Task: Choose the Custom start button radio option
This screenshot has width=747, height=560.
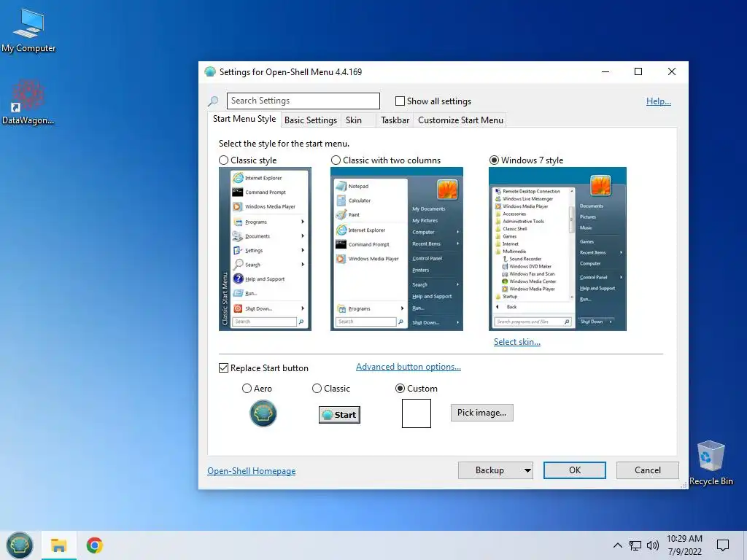Action: (400, 388)
